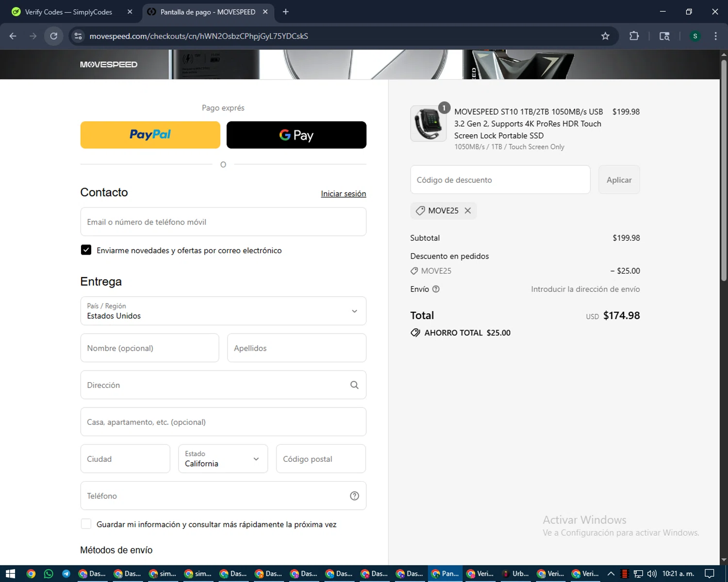Open a new browser tab
Viewport: 728px width, 582px height.
coord(285,12)
